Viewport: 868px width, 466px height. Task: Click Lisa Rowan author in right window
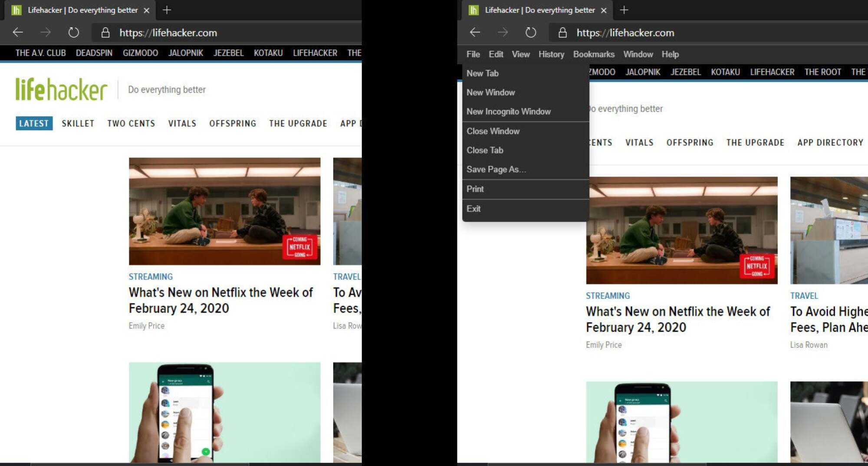pos(809,345)
